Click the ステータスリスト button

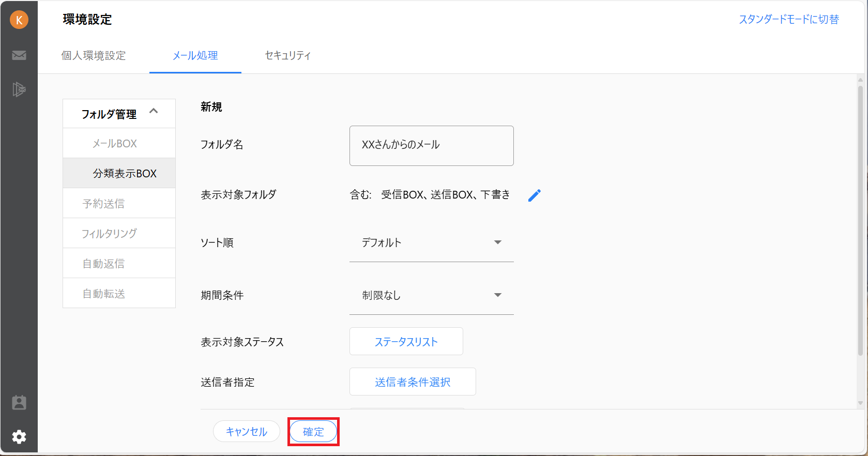(406, 341)
